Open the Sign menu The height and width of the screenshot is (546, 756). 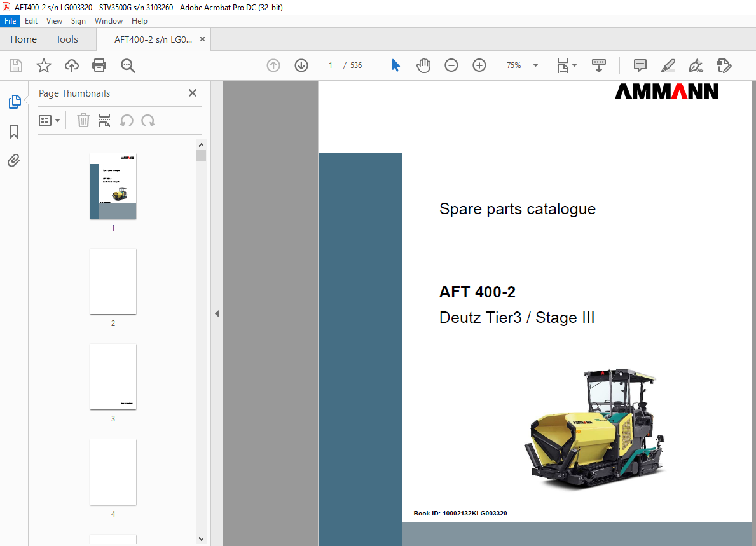point(78,21)
